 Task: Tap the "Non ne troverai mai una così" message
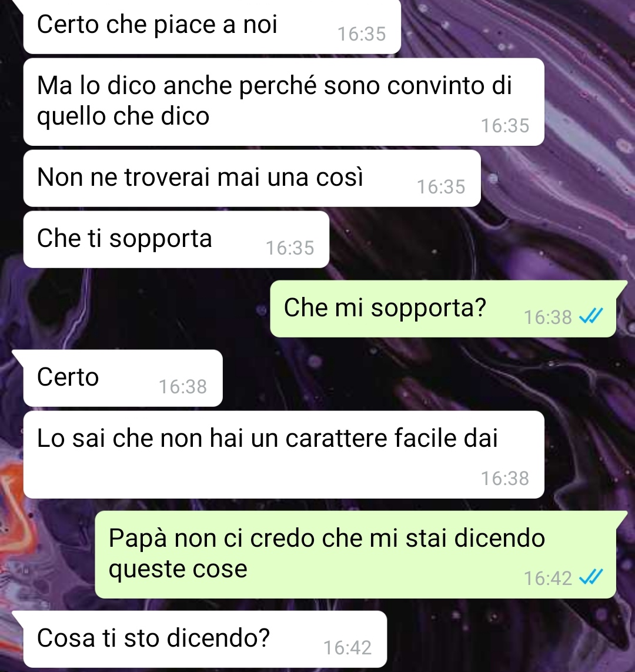tap(252, 178)
